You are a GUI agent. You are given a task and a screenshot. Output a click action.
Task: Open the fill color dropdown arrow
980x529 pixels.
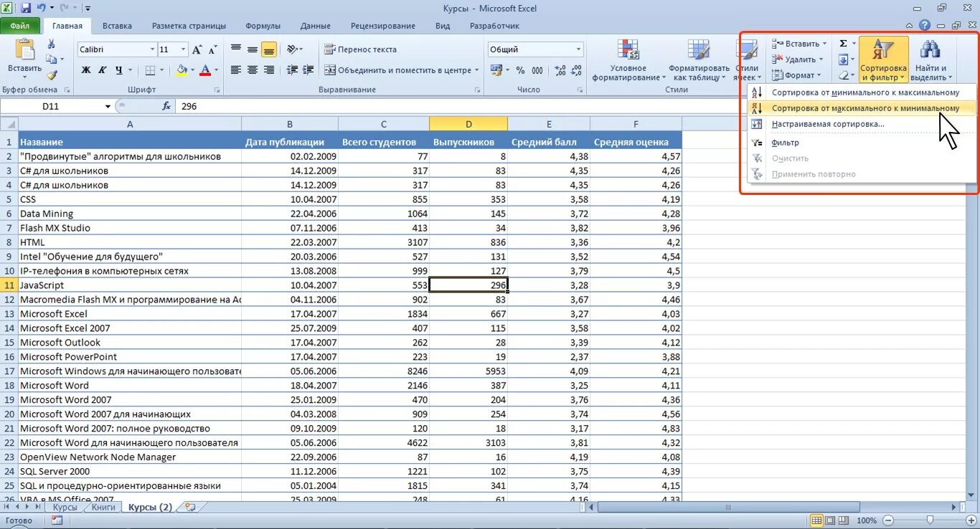(192, 70)
